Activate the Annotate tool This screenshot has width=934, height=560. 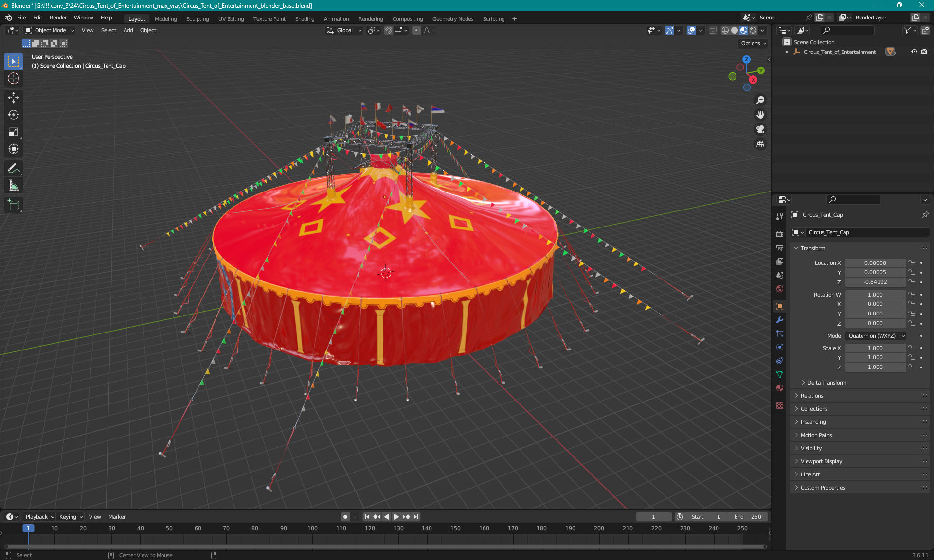pyautogui.click(x=13, y=169)
